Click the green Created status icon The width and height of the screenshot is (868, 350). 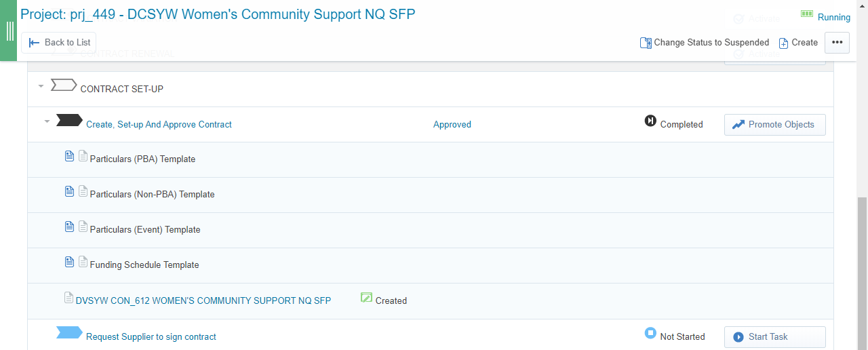(367, 298)
